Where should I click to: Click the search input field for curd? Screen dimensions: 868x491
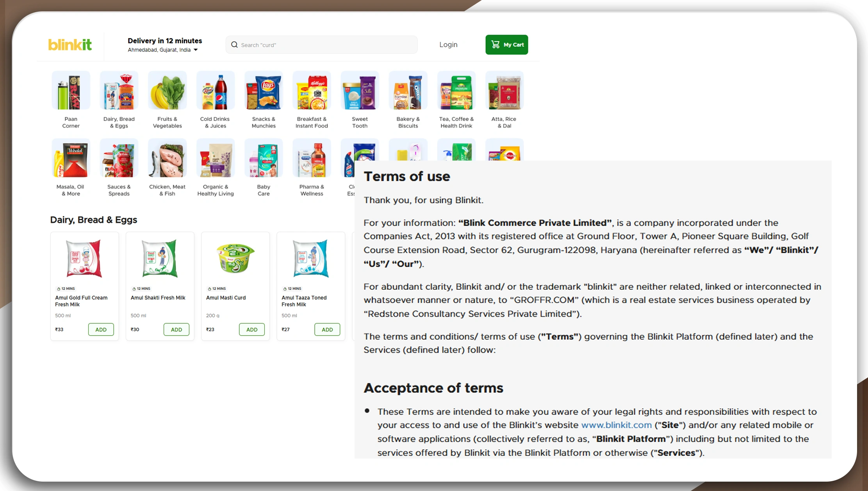pyautogui.click(x=322, y=45)
